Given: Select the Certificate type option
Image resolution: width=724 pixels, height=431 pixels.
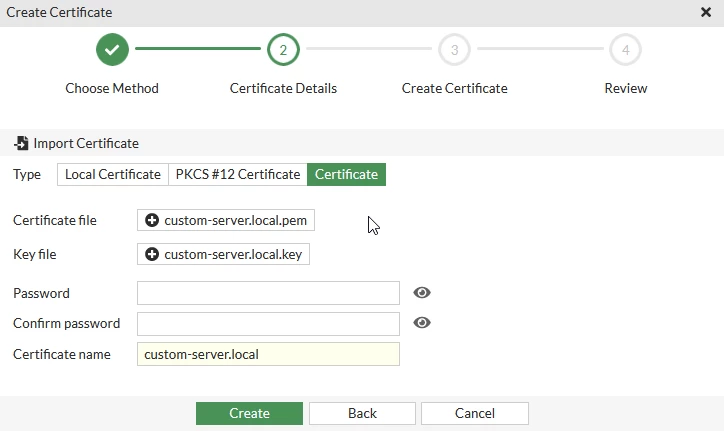Looking at the screenshot, I should 346,174.
